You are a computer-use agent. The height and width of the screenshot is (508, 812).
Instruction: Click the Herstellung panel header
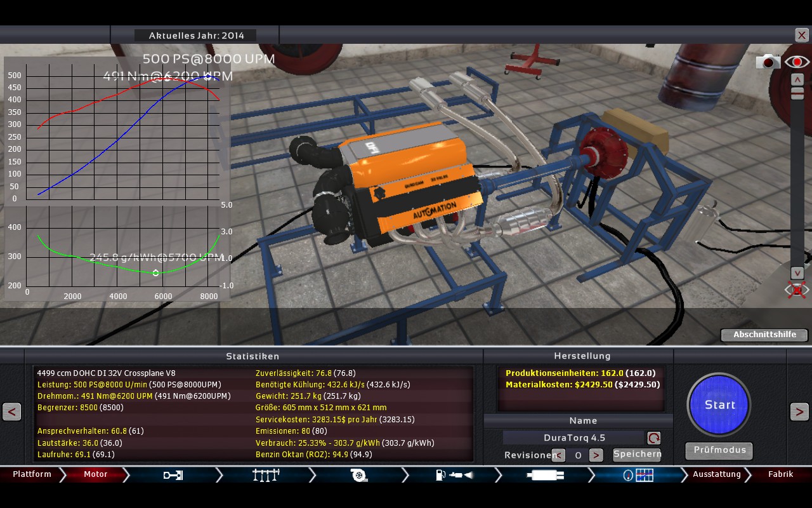(x=582, y=356)
